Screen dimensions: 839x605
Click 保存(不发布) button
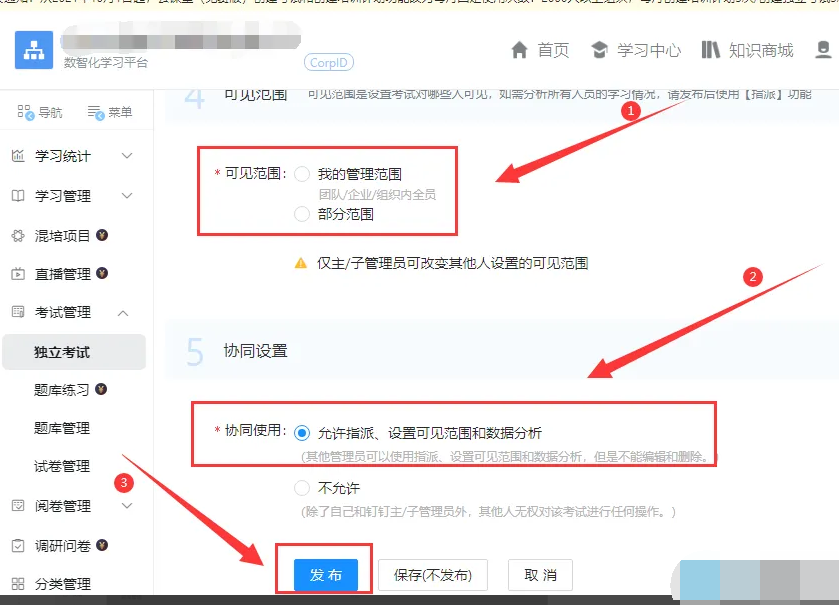(x=432, y=575)
